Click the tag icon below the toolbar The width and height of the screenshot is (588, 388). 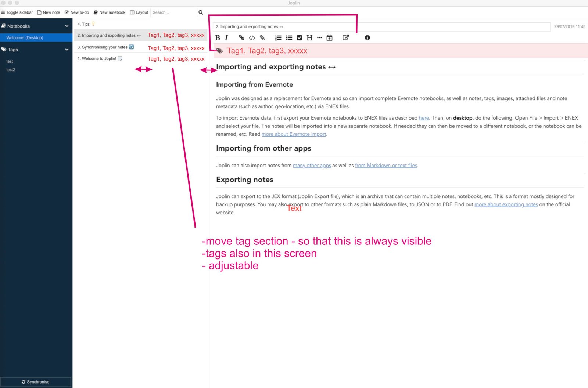point(220,51)
